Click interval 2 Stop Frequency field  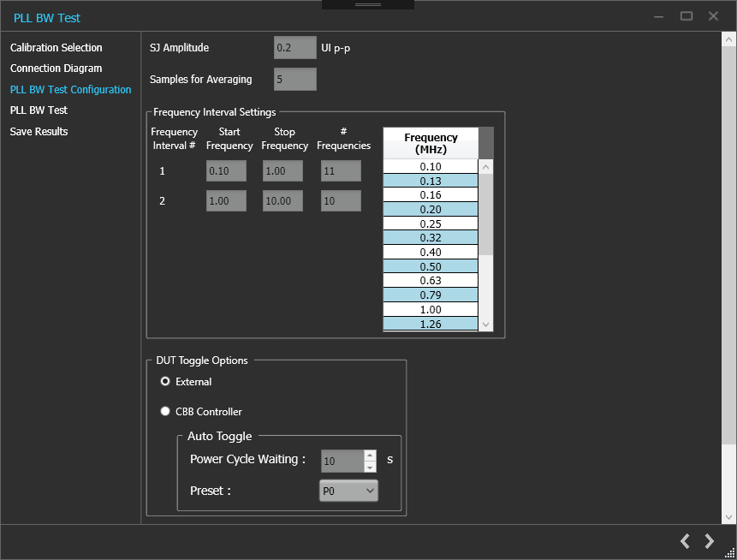tap(282, 201)
